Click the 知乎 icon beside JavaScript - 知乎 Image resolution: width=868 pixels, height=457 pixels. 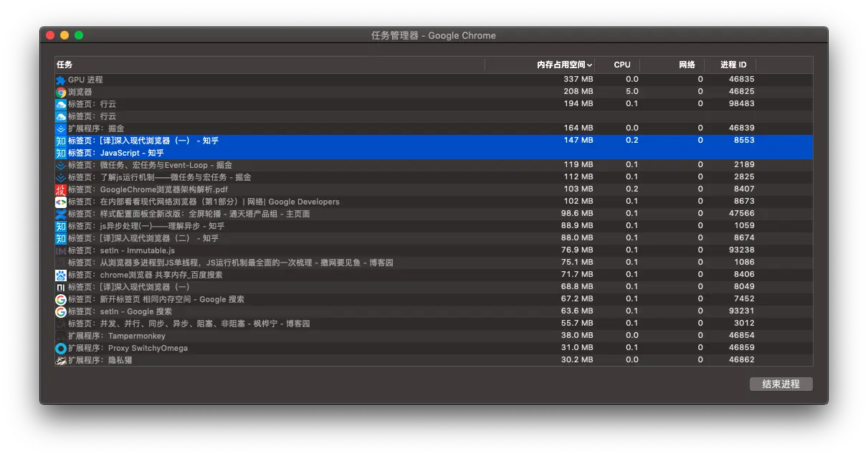tap(61, 153)
